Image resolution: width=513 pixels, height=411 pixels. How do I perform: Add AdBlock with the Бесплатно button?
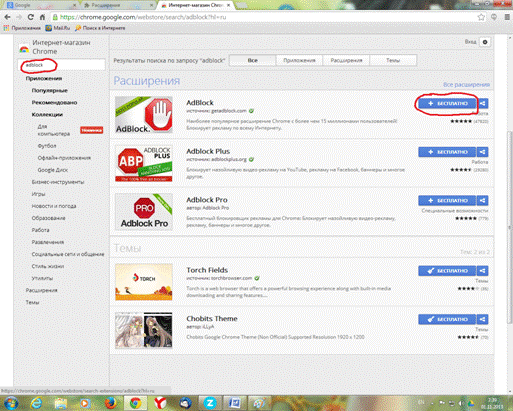tap(447, 103)
